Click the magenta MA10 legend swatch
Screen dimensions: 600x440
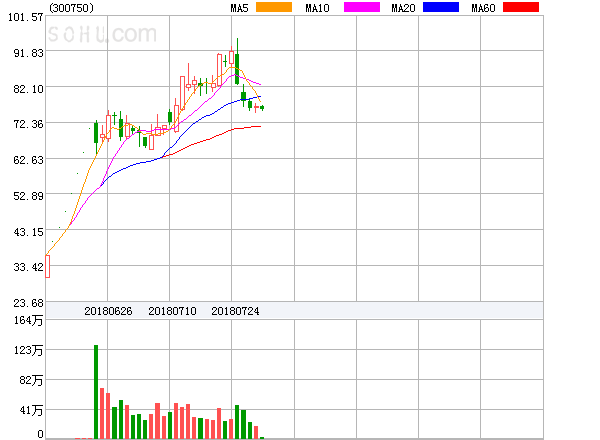[362, 7]
